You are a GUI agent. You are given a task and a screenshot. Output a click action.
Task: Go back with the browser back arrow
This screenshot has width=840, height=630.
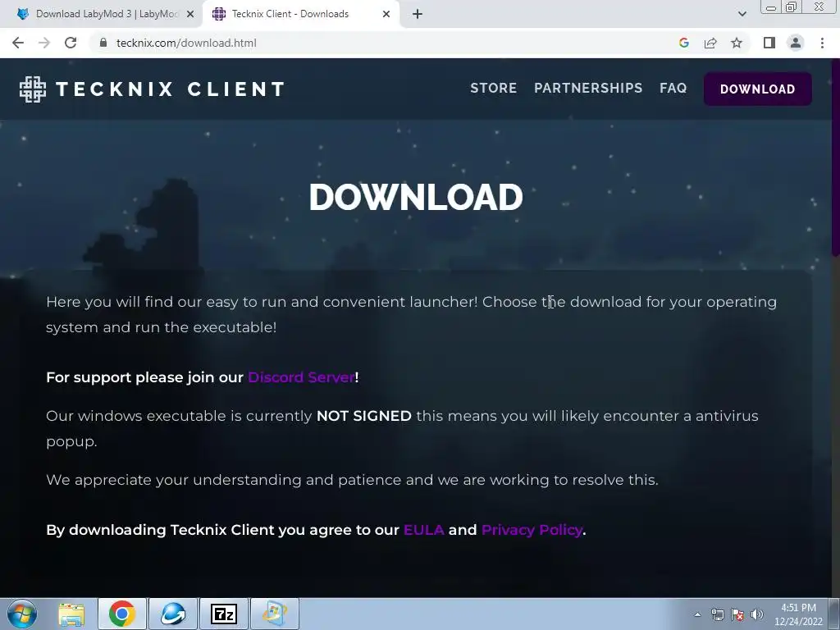coord(18,43)
